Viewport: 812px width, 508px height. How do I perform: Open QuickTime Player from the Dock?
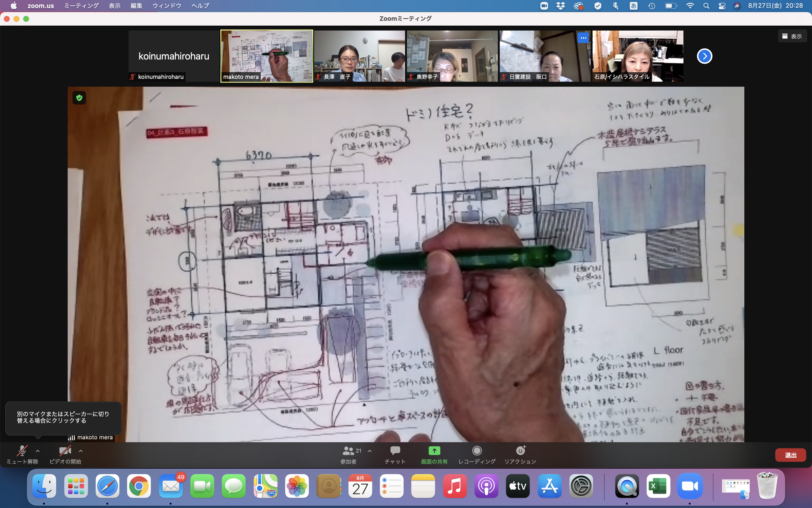click(627, 486)
